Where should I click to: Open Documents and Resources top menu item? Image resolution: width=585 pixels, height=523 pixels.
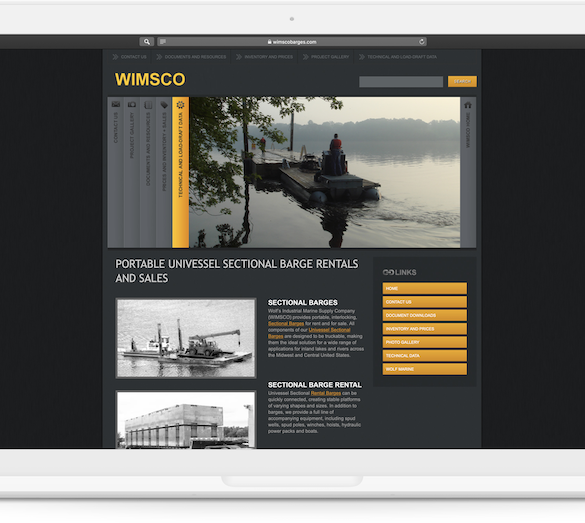(191, 57)
